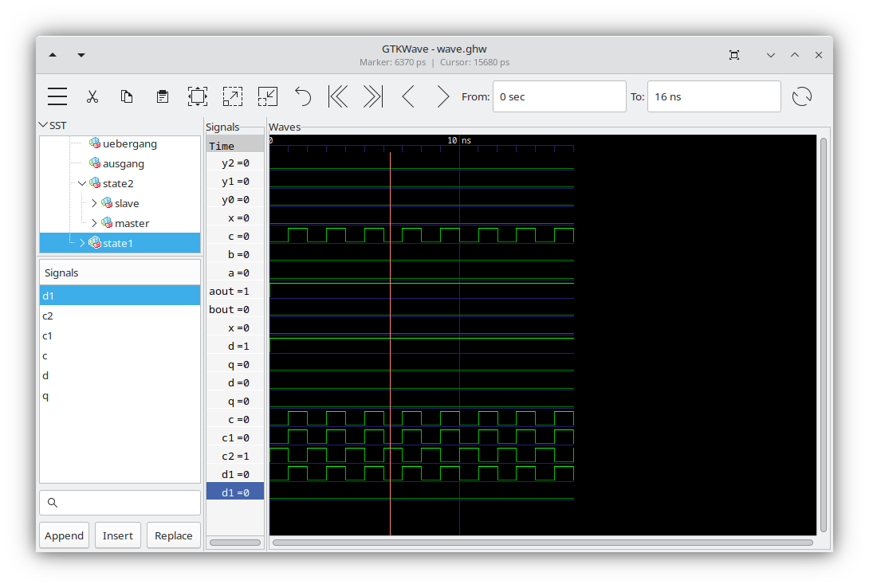Find the next signal edge
Screen dimensions: 869x588
[442, 96]
